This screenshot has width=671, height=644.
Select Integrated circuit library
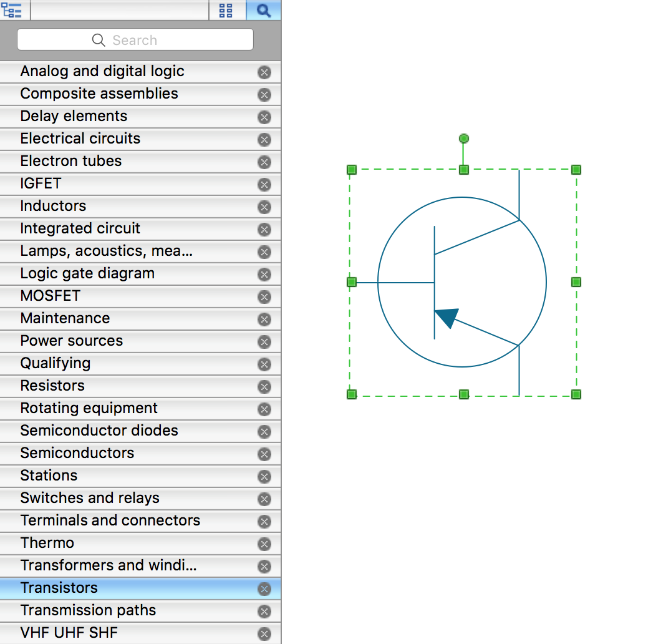140,229
